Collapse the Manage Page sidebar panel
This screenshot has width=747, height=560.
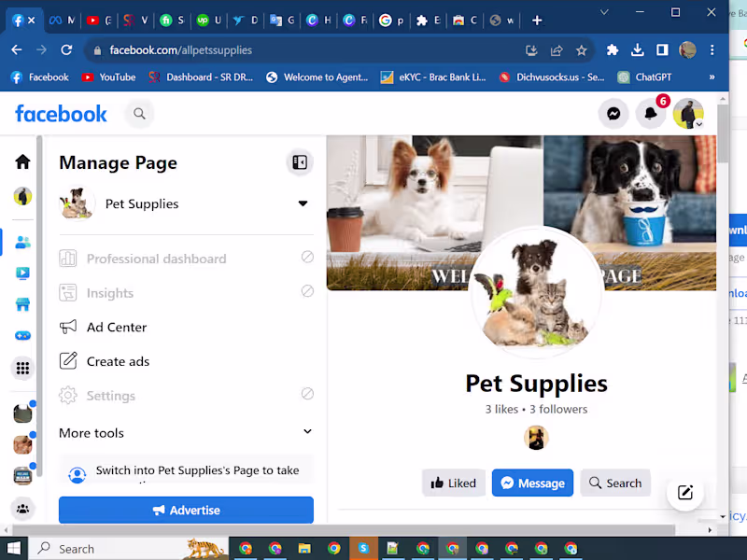coord(300,162)
